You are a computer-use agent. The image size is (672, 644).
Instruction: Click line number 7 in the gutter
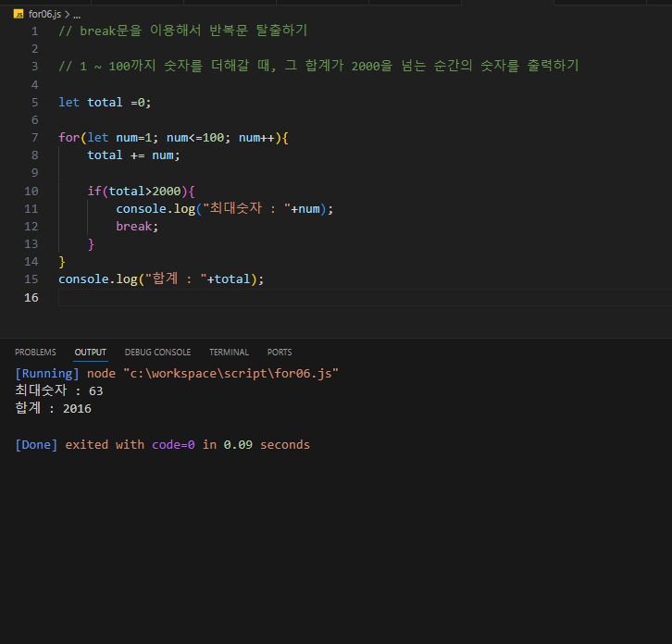[x=35, y=138]
